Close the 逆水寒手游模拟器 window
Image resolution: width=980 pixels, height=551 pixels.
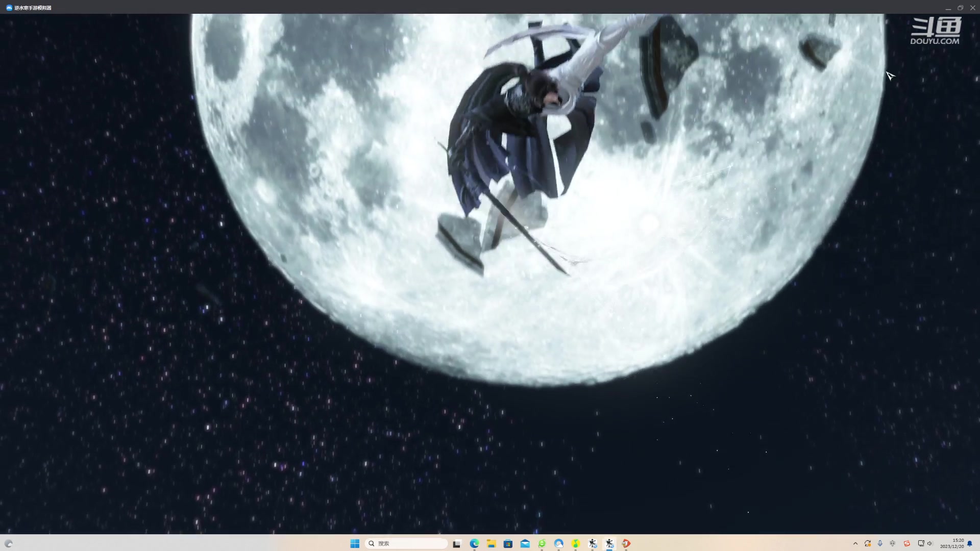(x=972, y=8)
